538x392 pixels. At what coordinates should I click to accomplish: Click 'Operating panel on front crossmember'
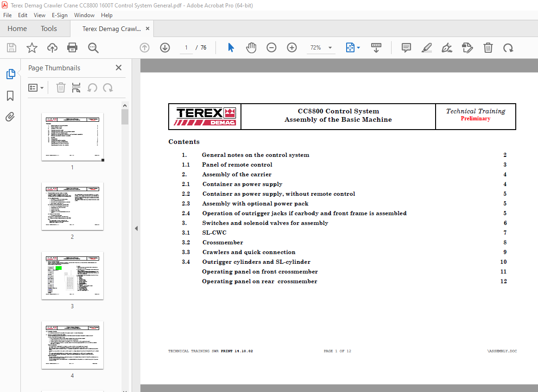point(260,271)
